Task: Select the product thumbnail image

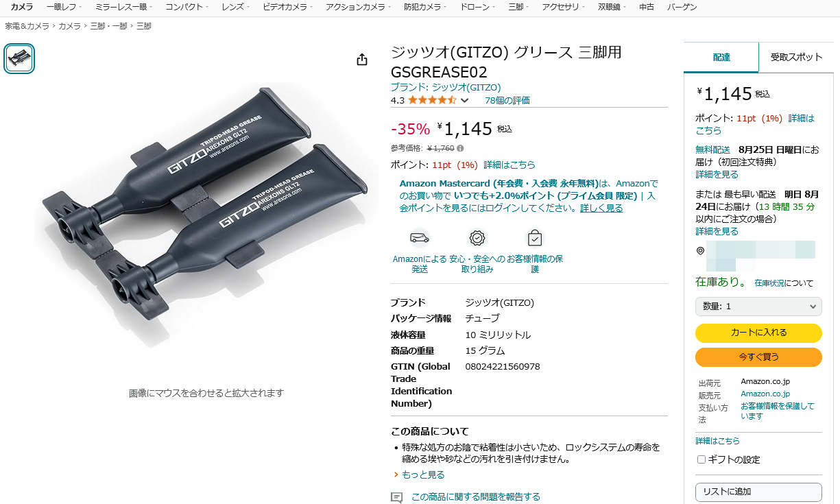Action: coord(19,58)
